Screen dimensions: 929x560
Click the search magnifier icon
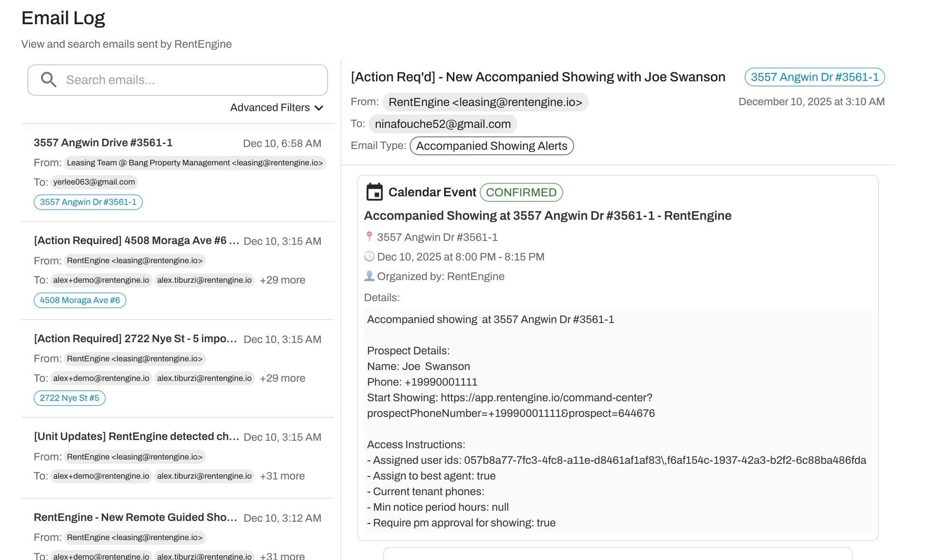[48, 79]
